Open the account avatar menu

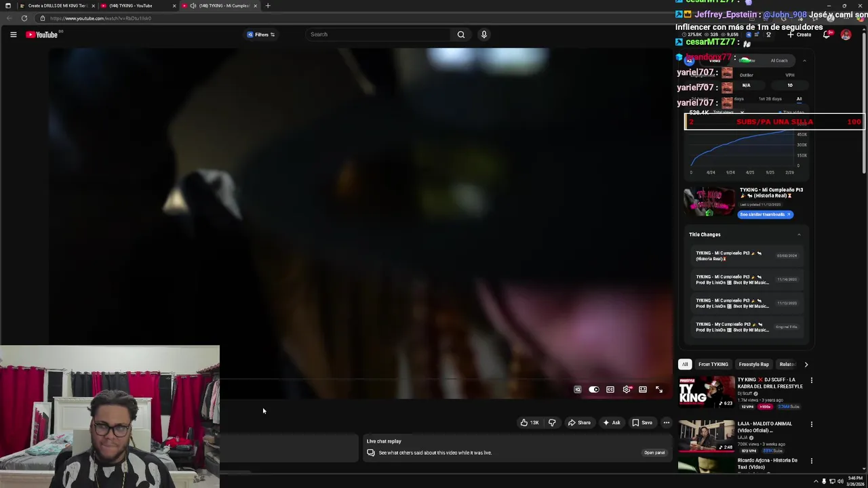pos(846,35)
